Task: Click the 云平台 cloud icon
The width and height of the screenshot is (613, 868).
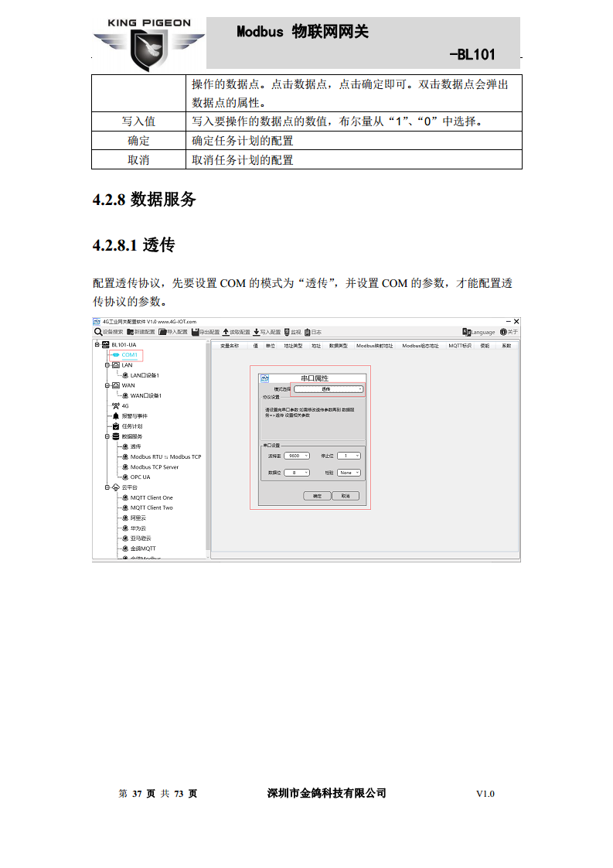Action: 116,487
